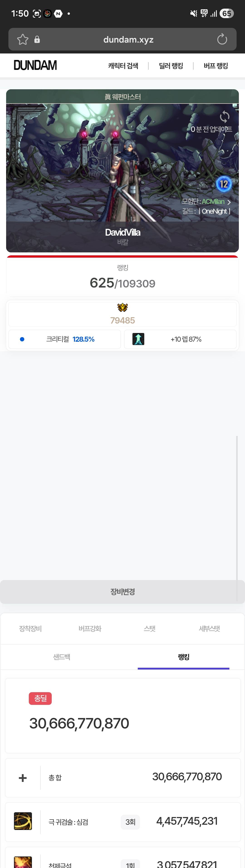Tap the lock site-info icon
Viewport: 245px width, 868px height.
[x=37, y=39]
